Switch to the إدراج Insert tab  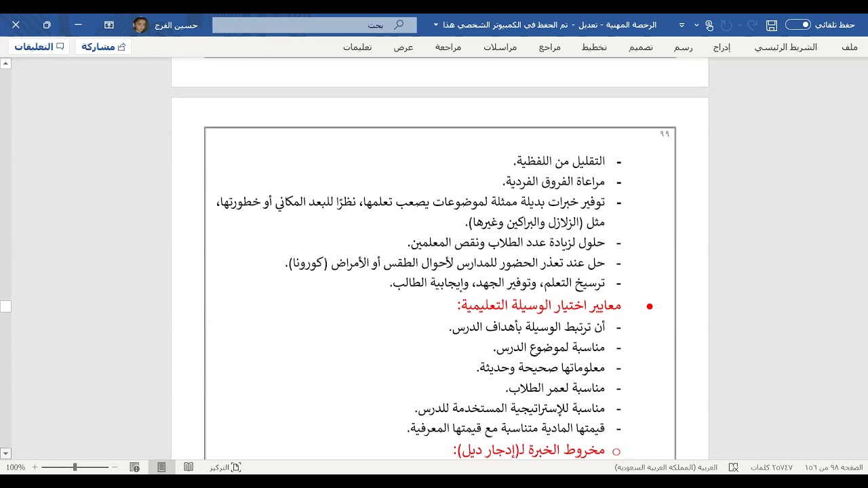(x=722, y=47)
